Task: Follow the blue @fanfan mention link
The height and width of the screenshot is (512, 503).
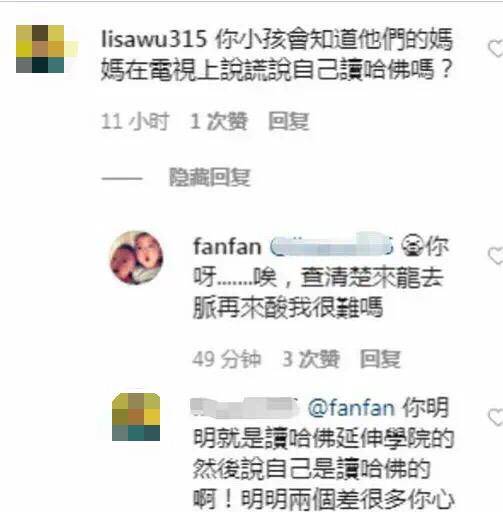Action: [351, 408]
